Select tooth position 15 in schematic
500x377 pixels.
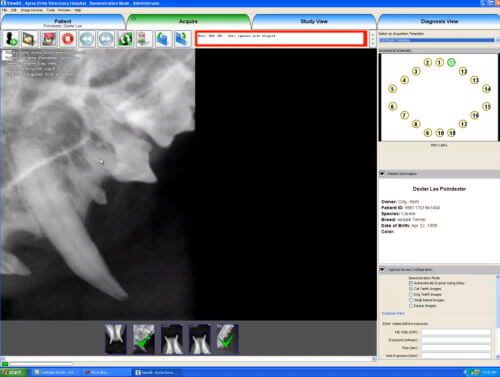pos(487,106)
